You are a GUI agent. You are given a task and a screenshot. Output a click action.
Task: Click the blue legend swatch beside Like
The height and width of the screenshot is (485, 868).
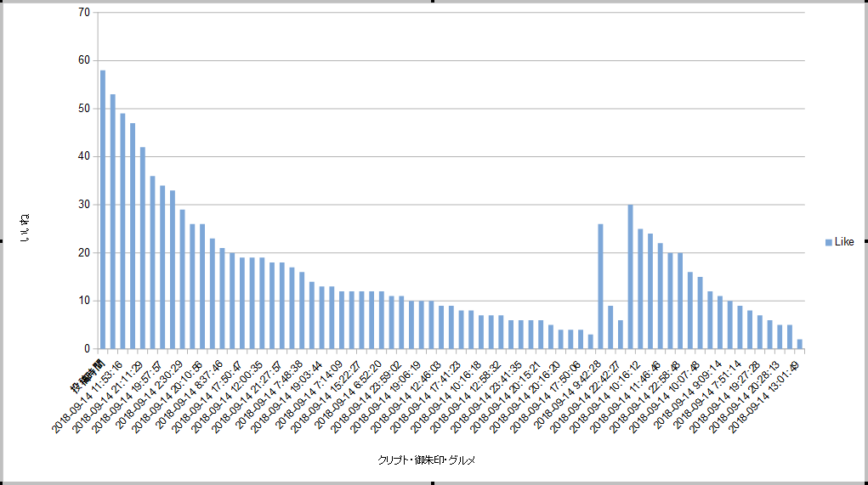tap(829, 243)
